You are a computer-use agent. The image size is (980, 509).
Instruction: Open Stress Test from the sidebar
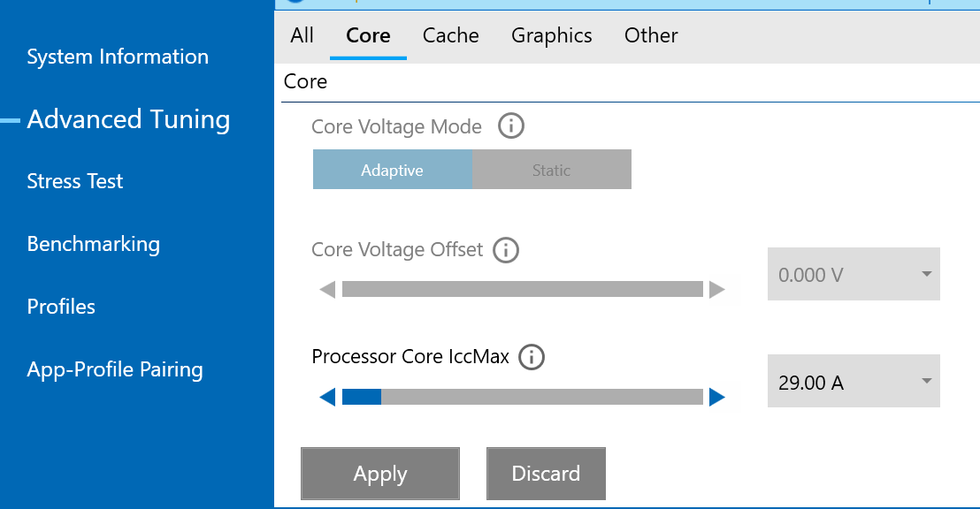pyautogui.click(x=74, y=181)
